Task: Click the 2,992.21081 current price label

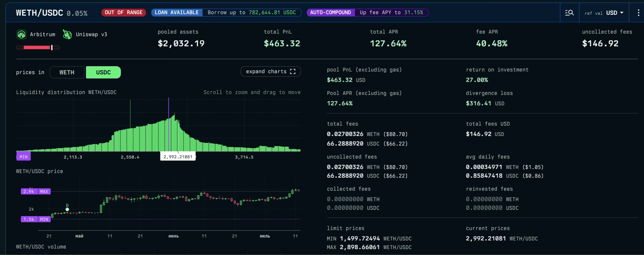Action: [x=178, y=157]
